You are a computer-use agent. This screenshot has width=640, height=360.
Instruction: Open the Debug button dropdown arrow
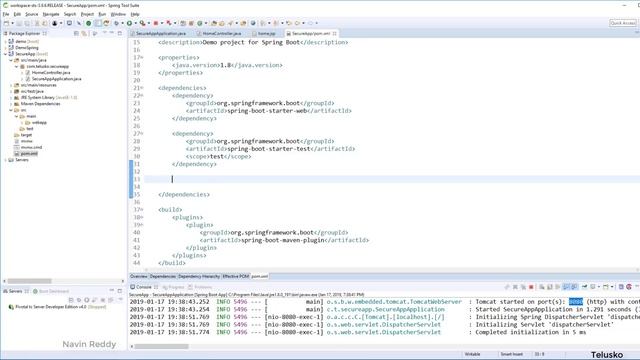pyautogui.click(x=122, y=23)
